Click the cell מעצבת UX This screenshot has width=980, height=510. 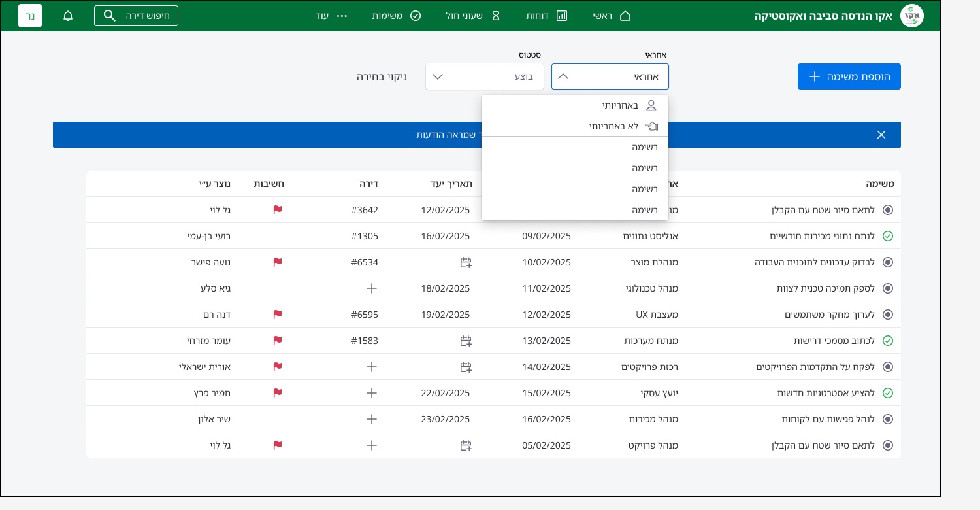coord(657,314)
